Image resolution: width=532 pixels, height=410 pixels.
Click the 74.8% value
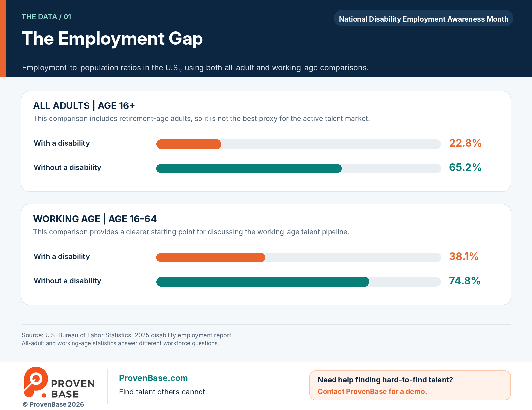(465, 281)
